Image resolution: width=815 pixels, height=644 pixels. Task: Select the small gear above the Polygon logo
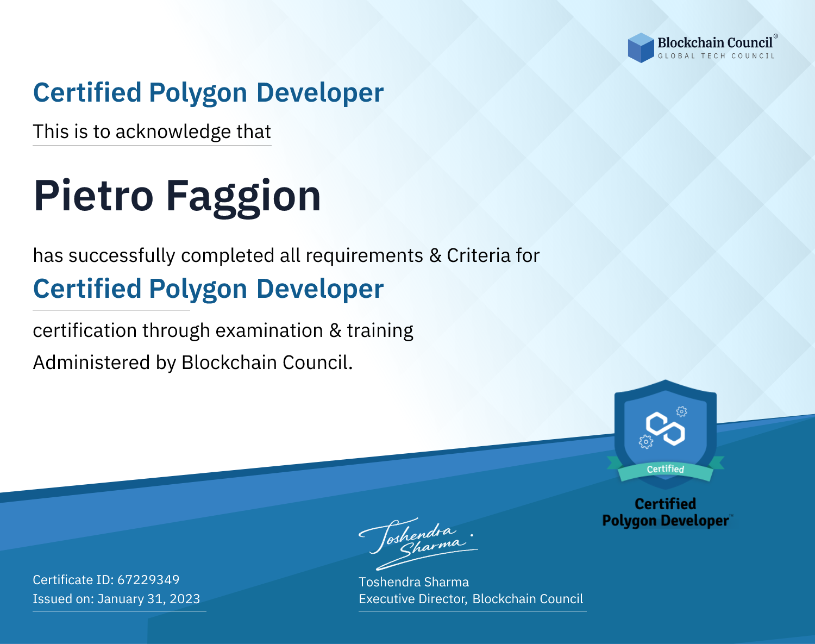pyautogui.click(x=681, y=411)
